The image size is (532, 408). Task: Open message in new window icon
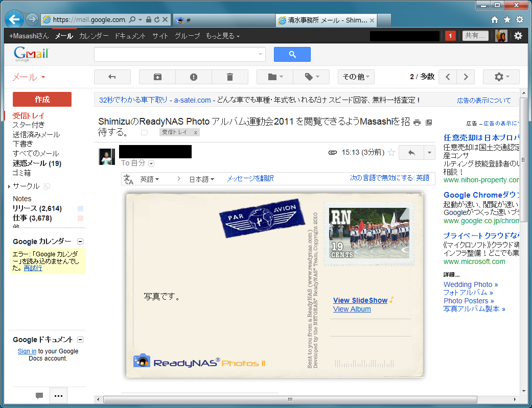tap(429, 123)
